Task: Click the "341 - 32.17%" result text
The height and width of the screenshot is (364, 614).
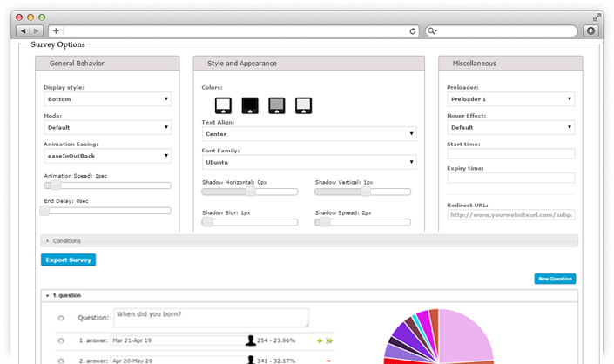Action: tap(276, 361)
